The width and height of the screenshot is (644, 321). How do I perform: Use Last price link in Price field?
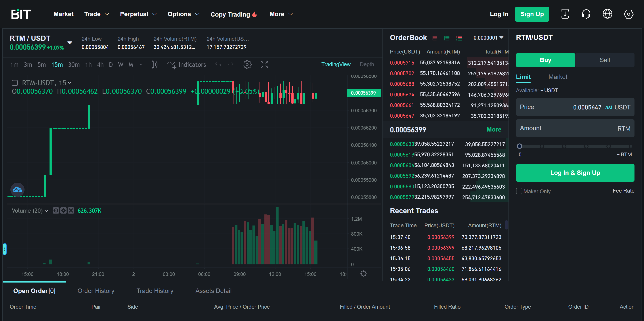point(607,107)
